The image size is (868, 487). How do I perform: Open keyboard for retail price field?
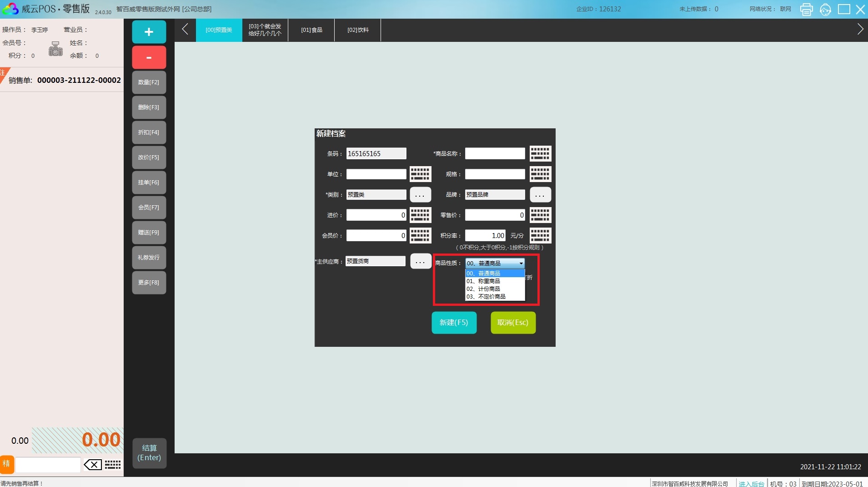(540, 215)
